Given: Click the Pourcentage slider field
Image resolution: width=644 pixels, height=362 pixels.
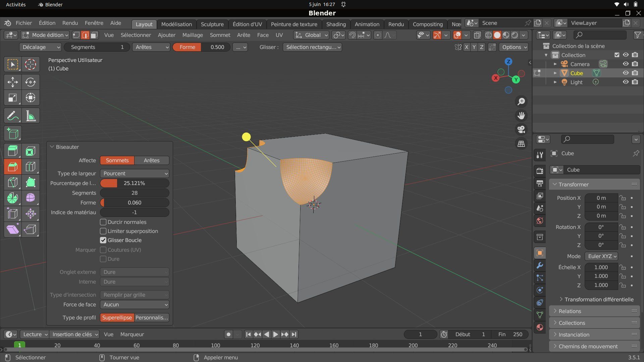Looking at the screenshot, I should [135, 183].
